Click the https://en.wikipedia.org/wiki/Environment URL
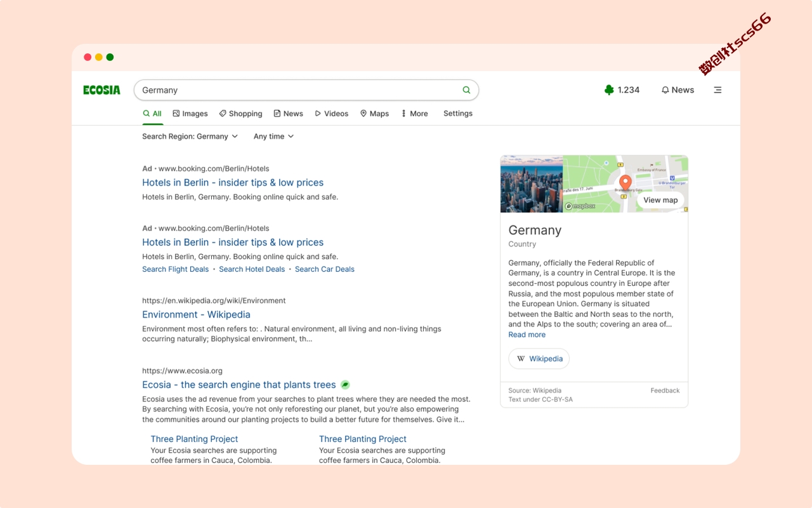Viewport: 812px width, 508px height. tap(214, 301)
